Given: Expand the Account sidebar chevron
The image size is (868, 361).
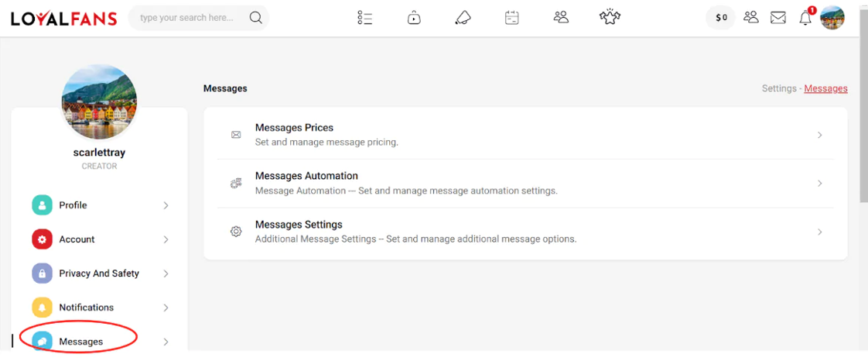Looking at the screenshot, I should (x=166, y=239).
